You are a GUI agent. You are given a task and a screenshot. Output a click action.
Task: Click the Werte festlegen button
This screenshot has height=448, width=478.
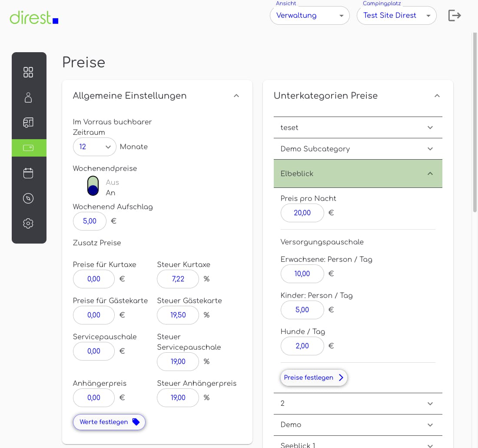pos(109,422)
